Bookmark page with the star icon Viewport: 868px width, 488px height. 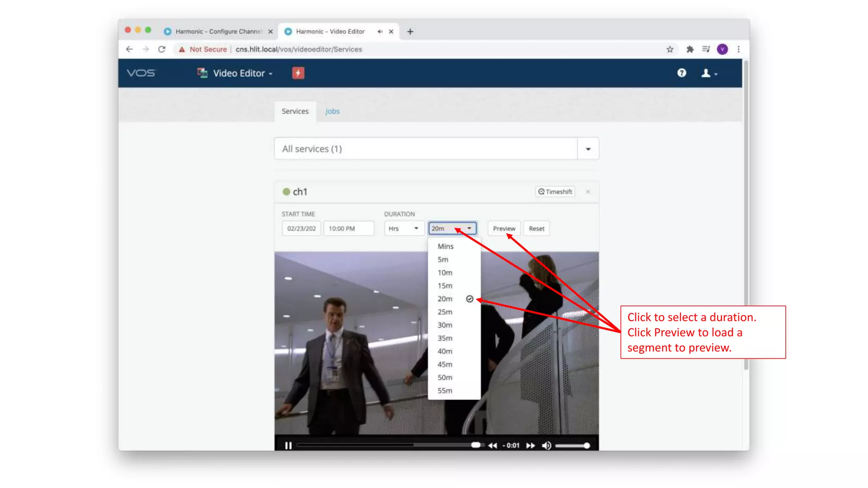pos(670,49)
